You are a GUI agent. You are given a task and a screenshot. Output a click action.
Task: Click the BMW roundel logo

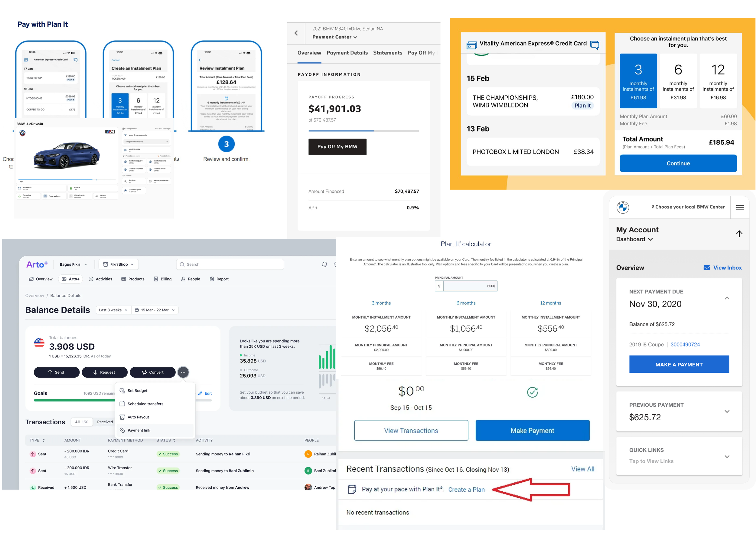pyautogui.click(x=623, y=207)
